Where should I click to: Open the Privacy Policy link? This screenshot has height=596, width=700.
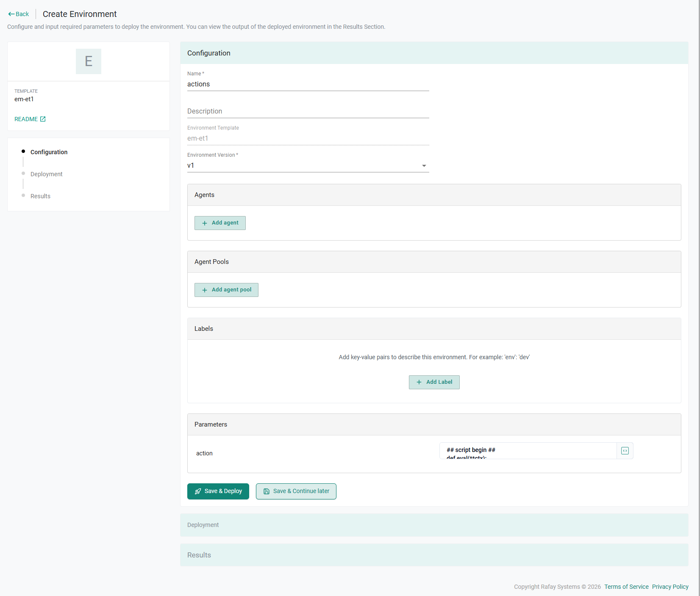click(x=670, y=587)
